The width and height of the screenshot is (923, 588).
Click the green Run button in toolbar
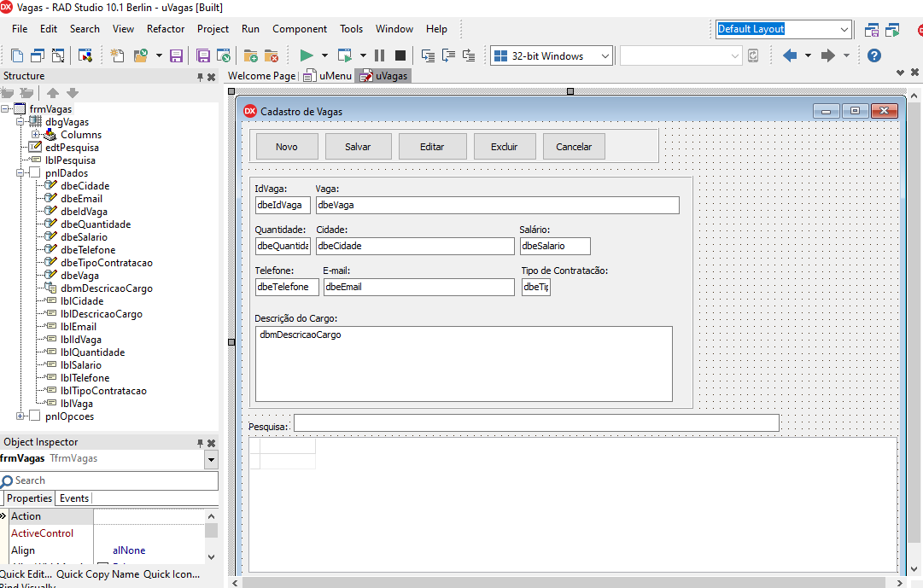[x=306, y=55]
